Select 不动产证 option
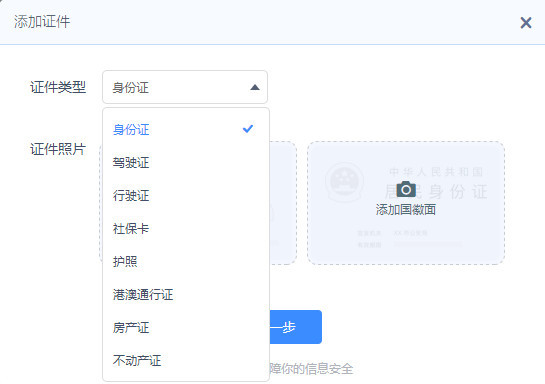Viewport: 545px width, 384px height. click(x=185, y=361)
